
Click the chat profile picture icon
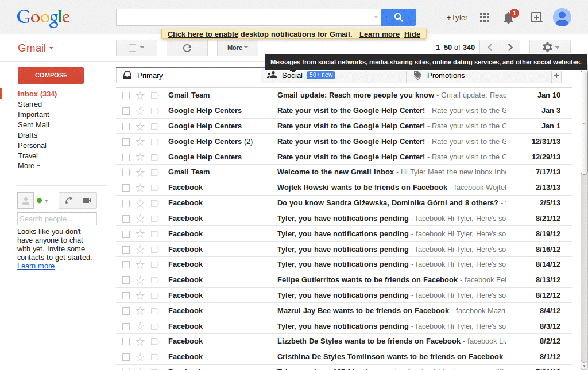click(x=25, y=201)
